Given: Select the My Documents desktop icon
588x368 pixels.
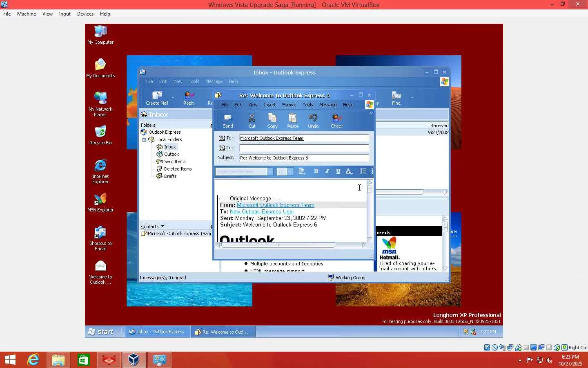Looking at the screenshot, I should point(100,69).
